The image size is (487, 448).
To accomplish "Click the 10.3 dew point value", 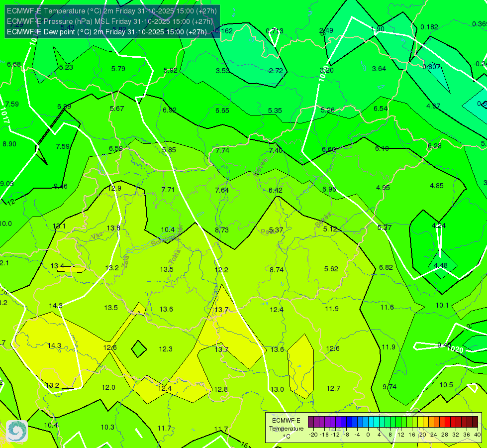I will (x=107, y=428).
